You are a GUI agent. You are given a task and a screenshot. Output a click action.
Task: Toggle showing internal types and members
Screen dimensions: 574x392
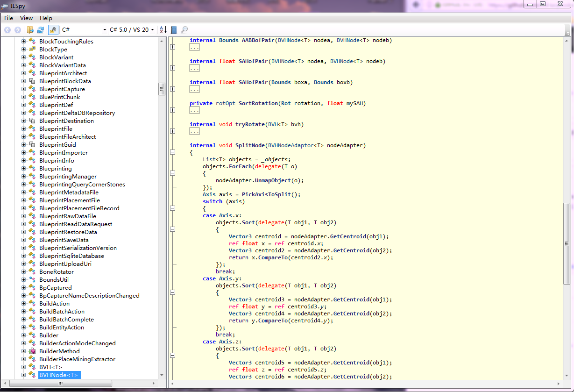53,30
